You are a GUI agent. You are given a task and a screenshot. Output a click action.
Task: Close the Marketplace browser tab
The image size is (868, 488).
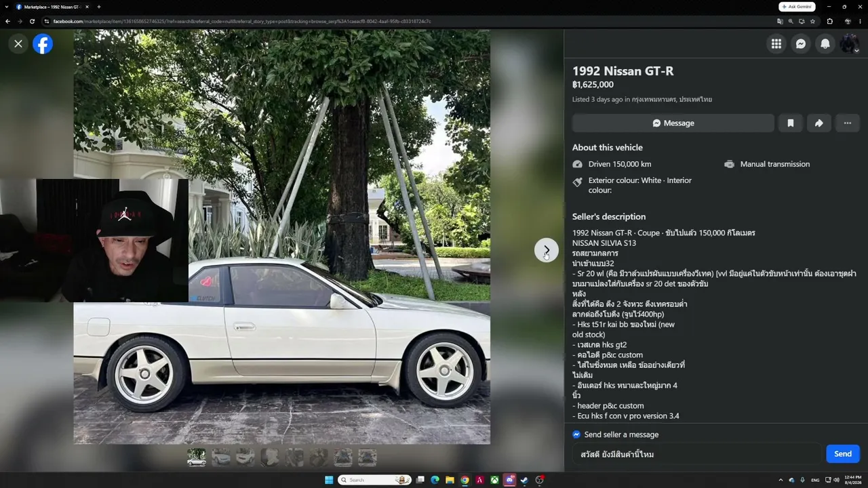(x=87, y=7)
